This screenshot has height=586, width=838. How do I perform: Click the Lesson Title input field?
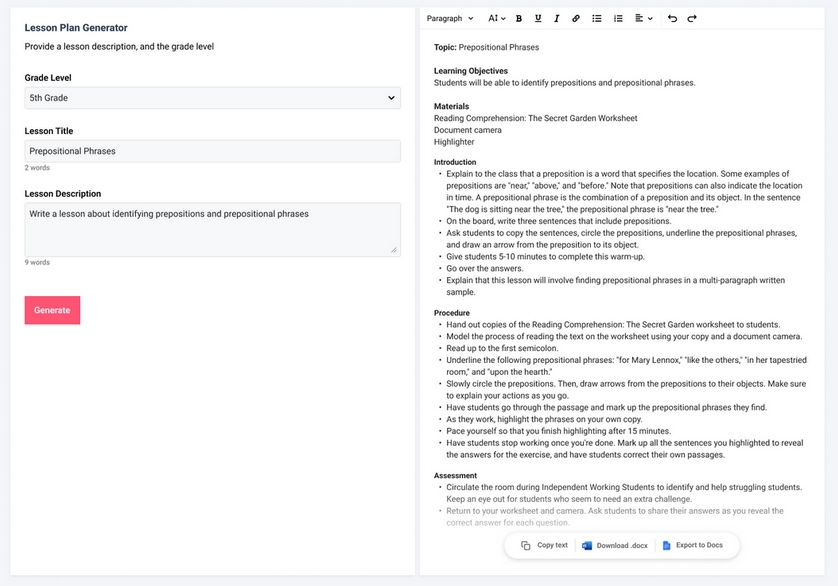pos(213,151)
